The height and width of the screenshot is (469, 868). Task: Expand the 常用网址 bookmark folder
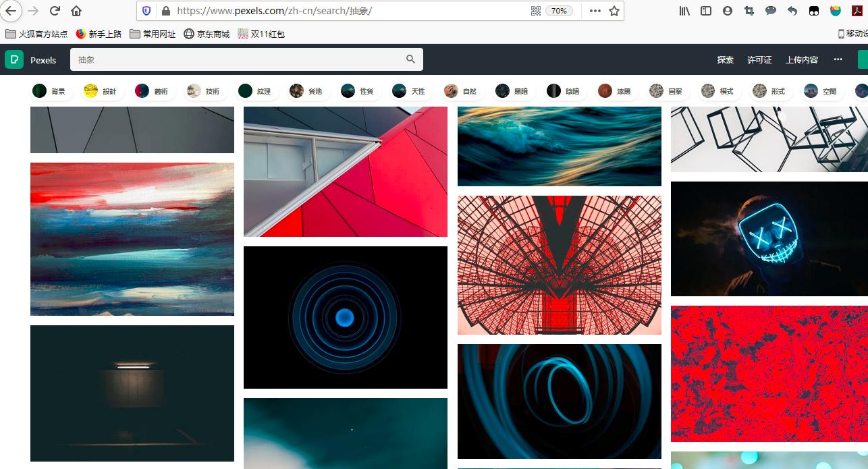coord(153,34)
